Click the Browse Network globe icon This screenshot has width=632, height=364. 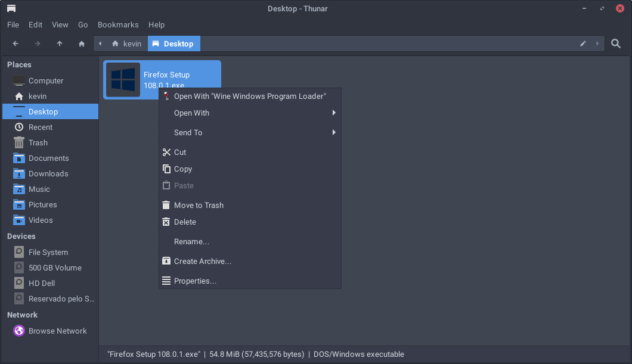(x=18, y=331)
